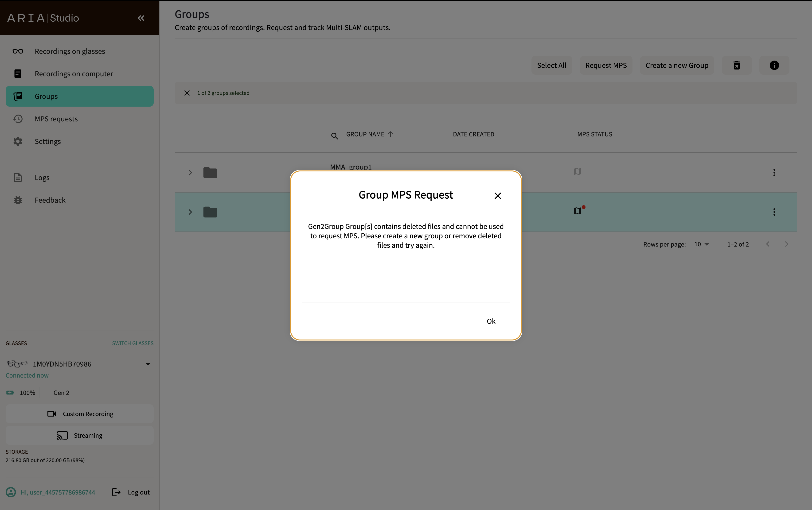Image resolution: width=812 pixels, height=510 pixels.
Task: Click Create a new Group button
Action: pos(677,65)
